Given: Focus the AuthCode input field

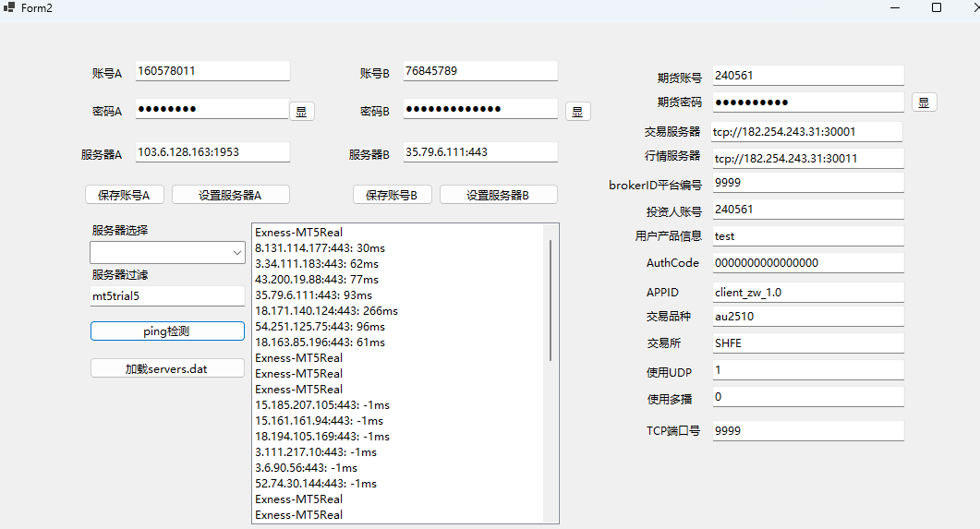Looking at the screenshot, I should pos(806,263).
